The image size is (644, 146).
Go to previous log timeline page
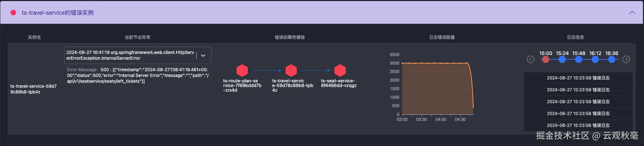[x=531, y=59]
